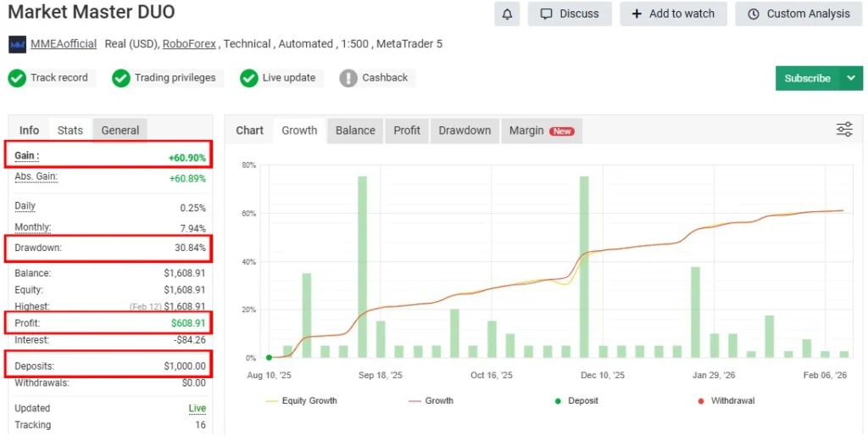Click the Sep 18, '25 axis label
Image resolution: width=868 pixels, height=441 pixels.
(x=381, y=375)
